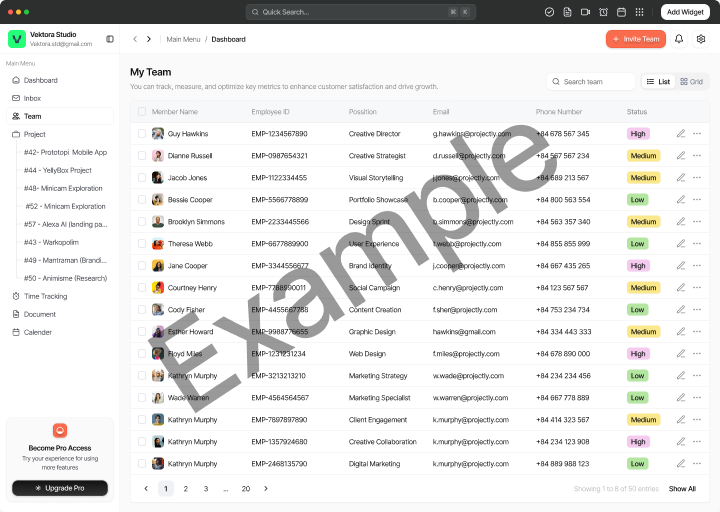Viewport: 720px width, 512px height.
Task: Open project #44 YellyBox Project
Action: click(x=58, y=170)
